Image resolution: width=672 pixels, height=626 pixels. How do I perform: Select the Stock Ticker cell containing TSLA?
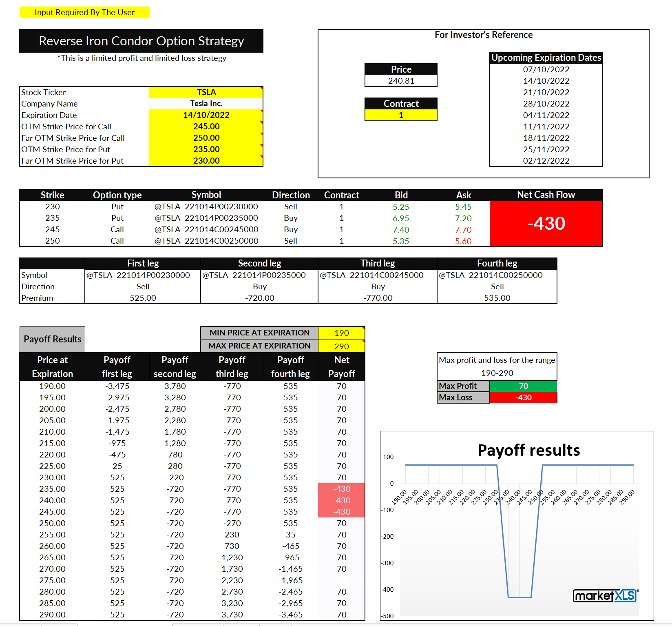click(x=206, y=92)
